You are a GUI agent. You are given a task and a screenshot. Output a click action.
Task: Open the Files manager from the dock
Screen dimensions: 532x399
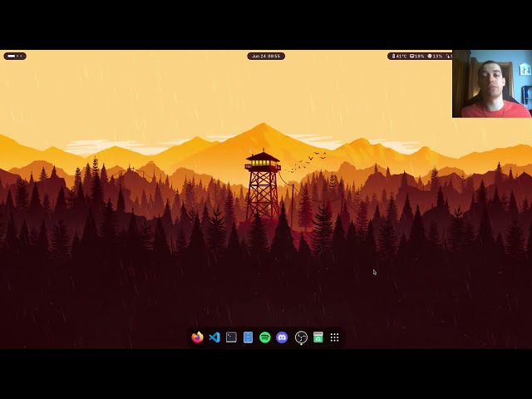point(248,337)
